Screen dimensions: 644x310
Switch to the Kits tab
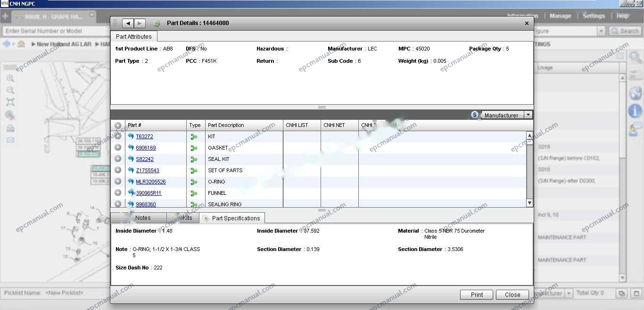click(183, 218)
